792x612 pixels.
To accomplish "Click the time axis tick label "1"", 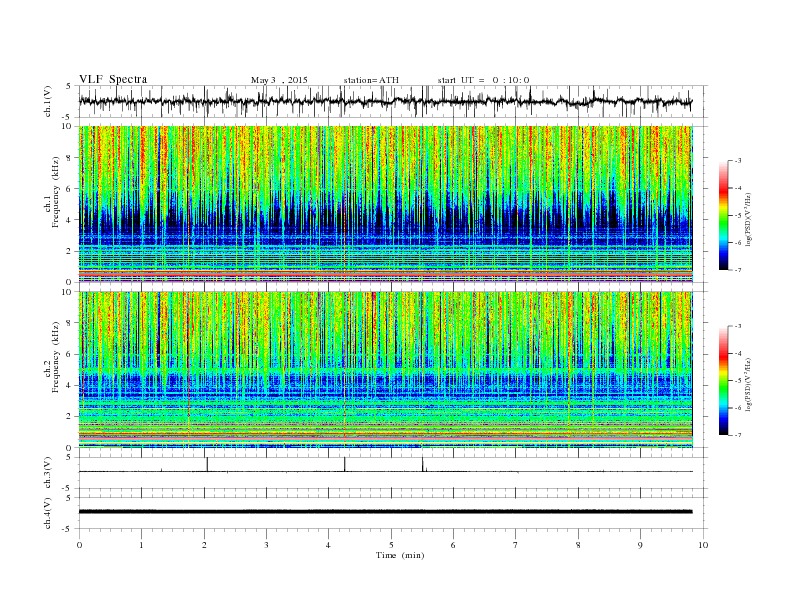I will tap(141, 545).
